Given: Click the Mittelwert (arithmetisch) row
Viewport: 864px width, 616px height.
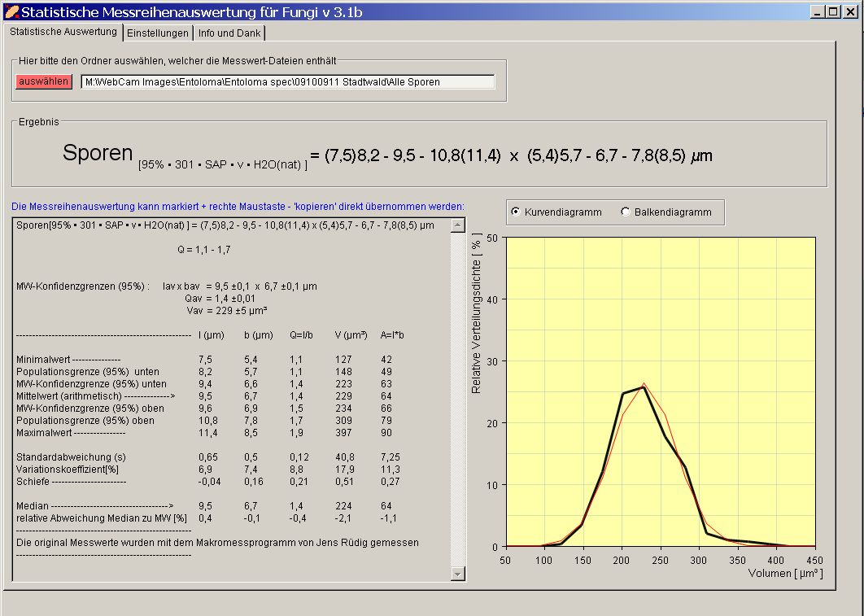Looking at the screenshot, I should [x=96, y=395].
